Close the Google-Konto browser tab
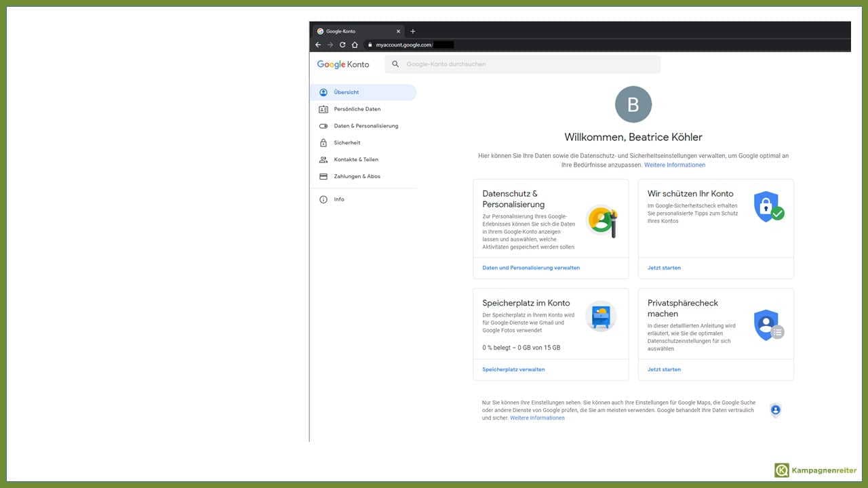 coord(398,31)
